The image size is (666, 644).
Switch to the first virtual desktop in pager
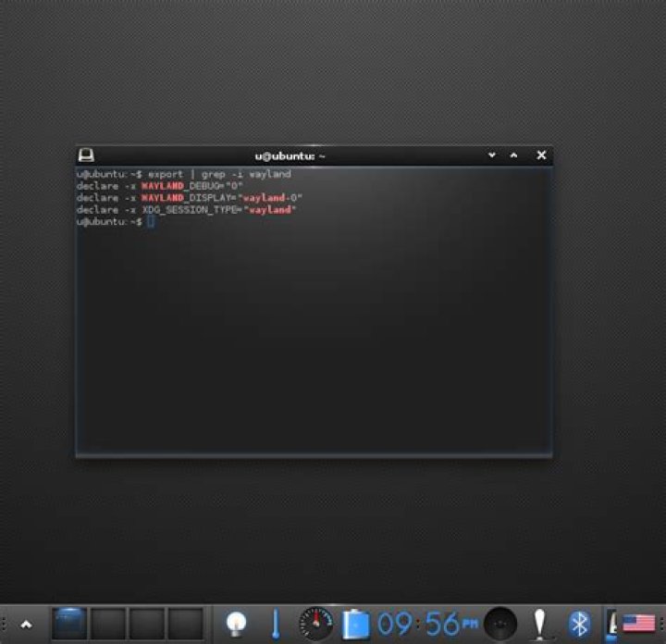coord(69,624)
